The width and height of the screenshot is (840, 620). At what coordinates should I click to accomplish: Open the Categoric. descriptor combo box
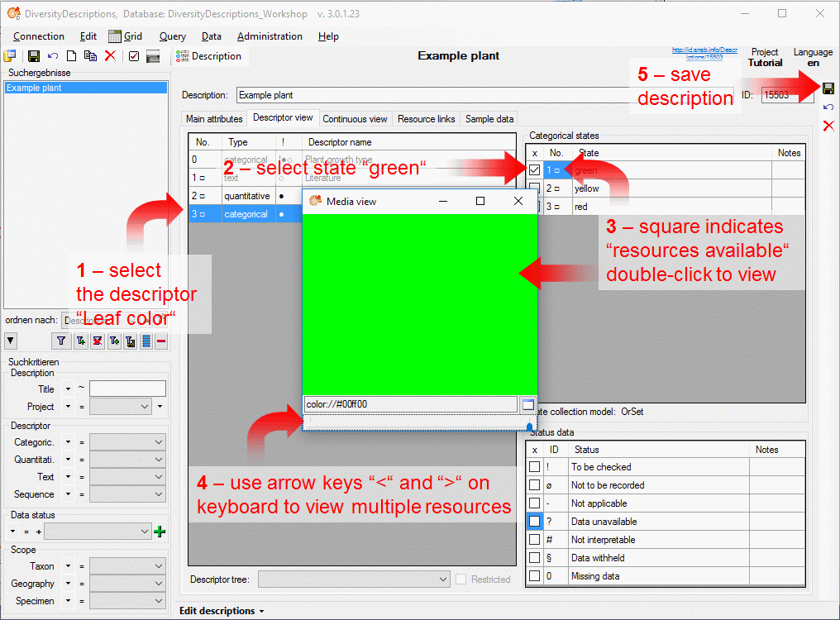tap(127, 442)
